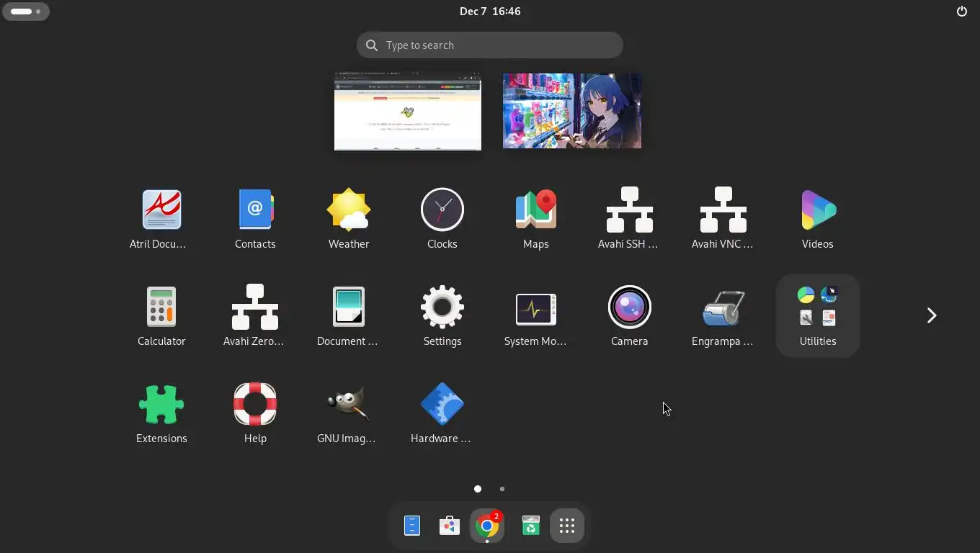The height and width of the screenshot is (553, 980).
Task: Open the Utilities app folder
Action: tap(818, 316)
